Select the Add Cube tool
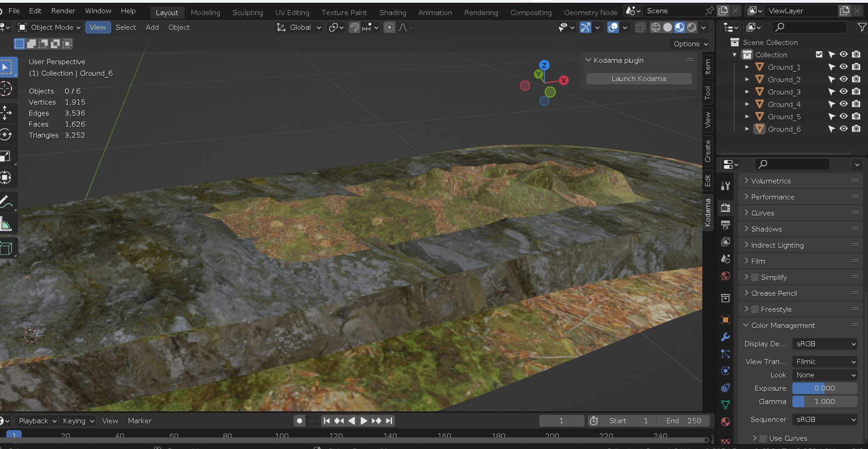 [6, 248]
